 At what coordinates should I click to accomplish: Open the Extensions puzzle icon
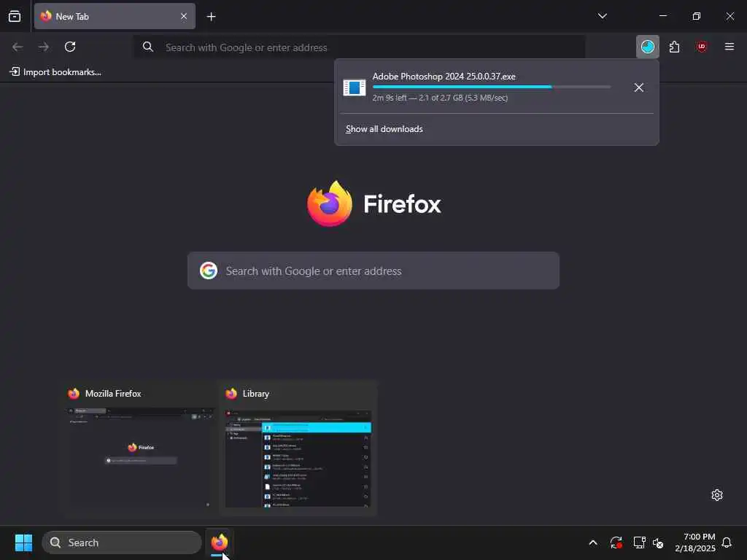pos(674,47)
